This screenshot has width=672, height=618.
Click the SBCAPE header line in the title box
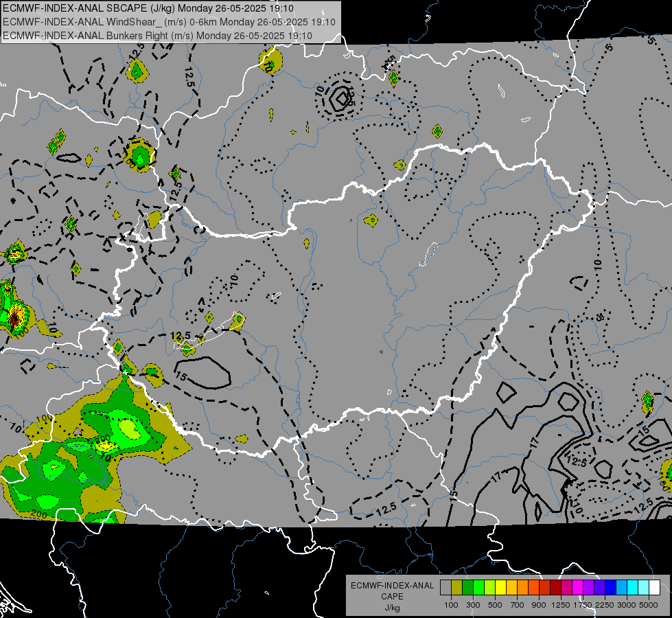(x=148, y=8)
